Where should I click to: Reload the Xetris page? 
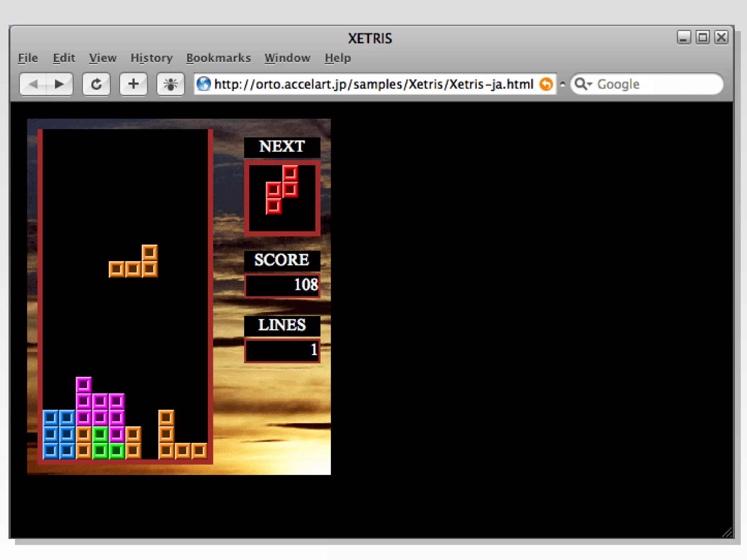tap(96, 85)
